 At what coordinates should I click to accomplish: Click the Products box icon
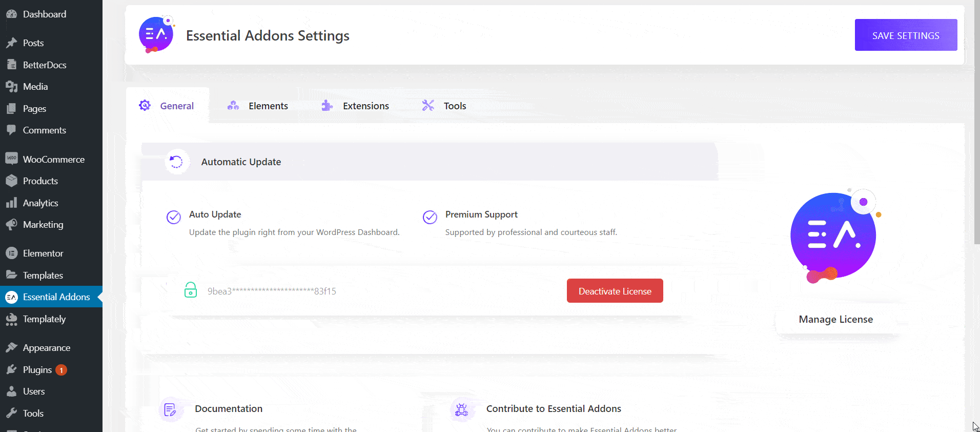(x=11, y=181)
